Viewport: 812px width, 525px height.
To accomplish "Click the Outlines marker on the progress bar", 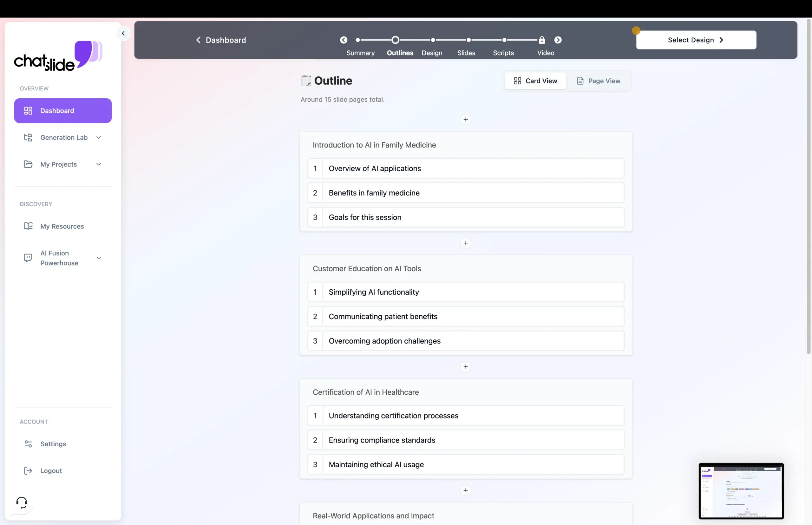I will [395, 40].
